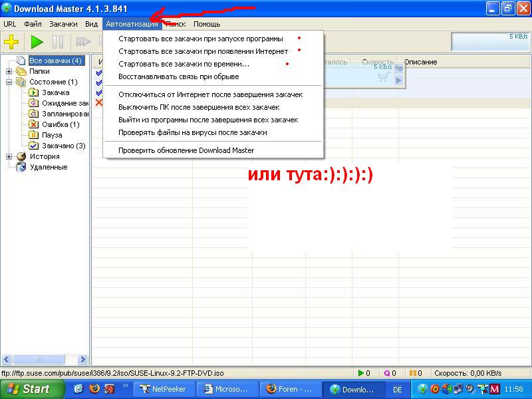Viewport: 532px width, 399px height.
Task: Launch Firefox from the quick launch bar
Action: pos(94,388)
